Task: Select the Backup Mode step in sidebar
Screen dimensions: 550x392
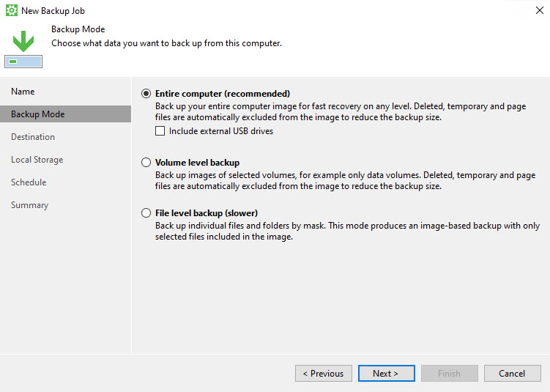Action: (37, 114)
